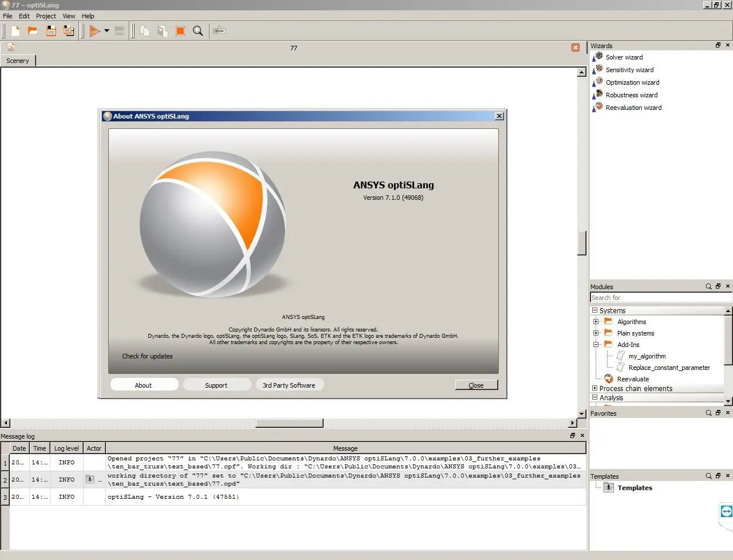Screen dimensions: 733x560
Task: Open the View menu
Action: click(x=69, y=16)
